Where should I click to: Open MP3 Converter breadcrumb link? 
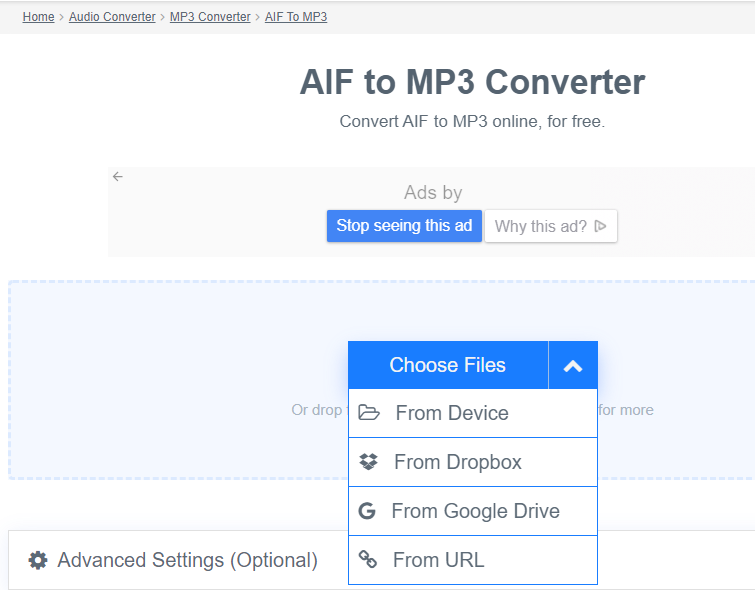click(210, 17)
